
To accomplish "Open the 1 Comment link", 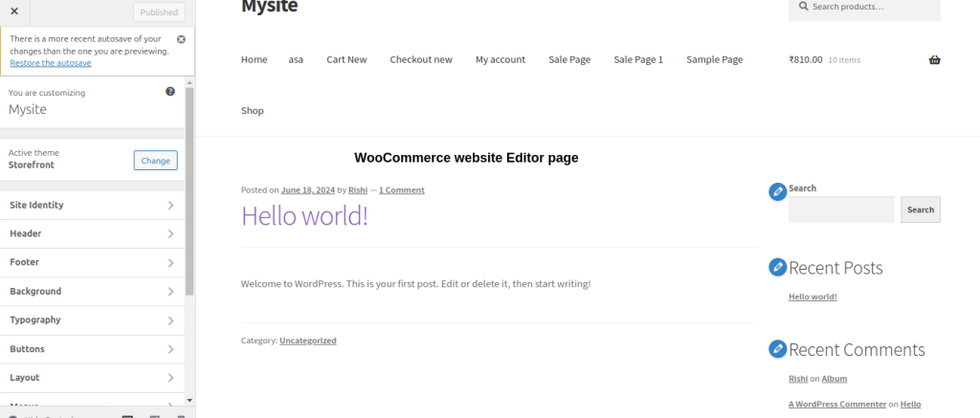I will coord(401,190).
